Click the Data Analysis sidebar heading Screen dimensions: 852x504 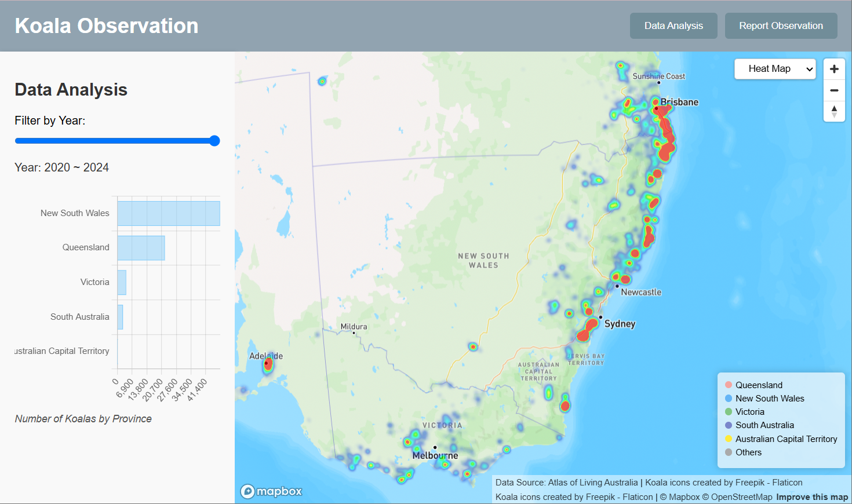(71, 90)
